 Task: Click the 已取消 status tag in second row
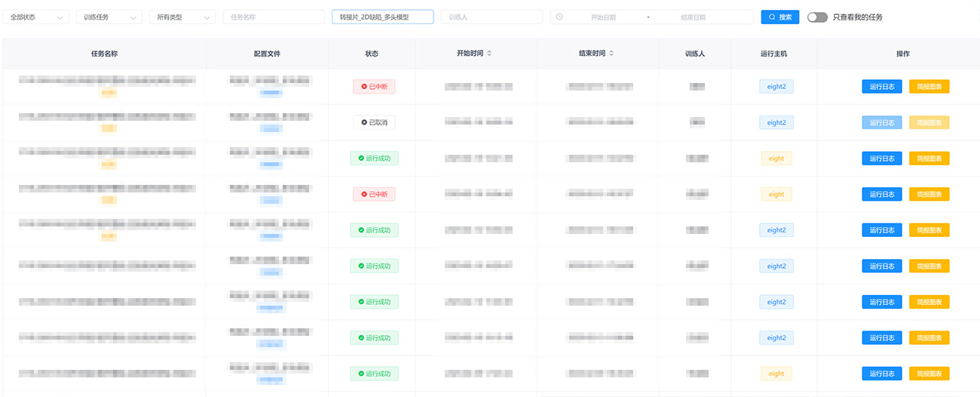pyautogui.click(x=374, y=122)
